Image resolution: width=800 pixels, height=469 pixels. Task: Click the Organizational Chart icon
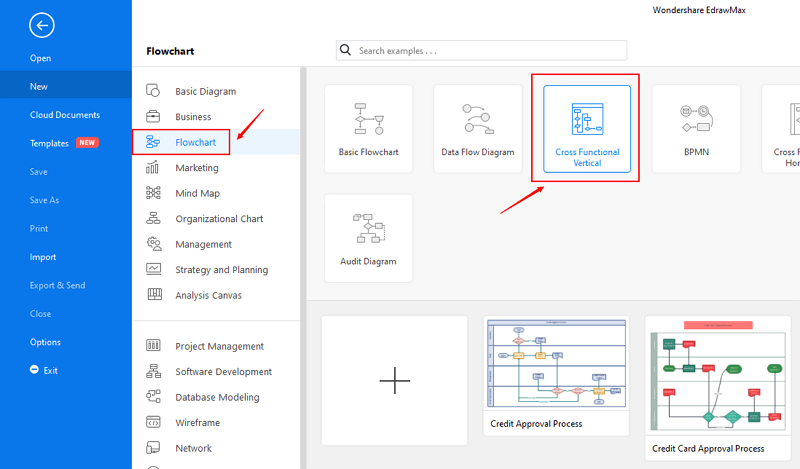[153, 218]
